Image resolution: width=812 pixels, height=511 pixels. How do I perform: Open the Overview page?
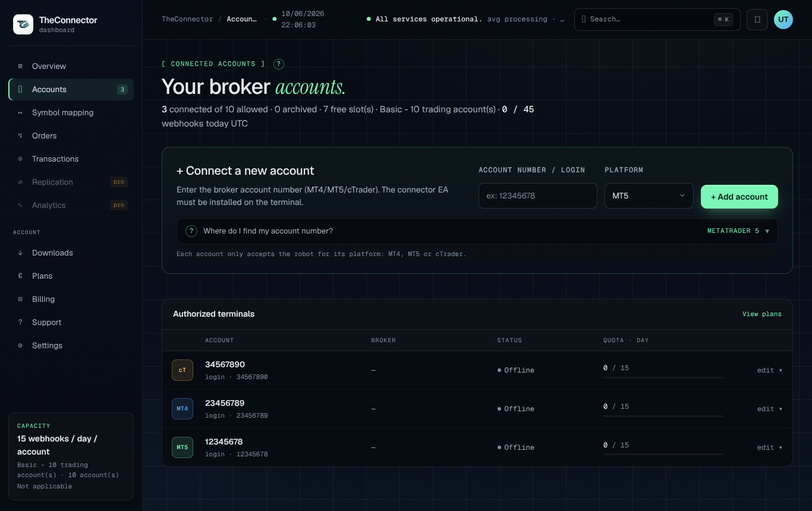pyautogui.click(x=71, y=66)
